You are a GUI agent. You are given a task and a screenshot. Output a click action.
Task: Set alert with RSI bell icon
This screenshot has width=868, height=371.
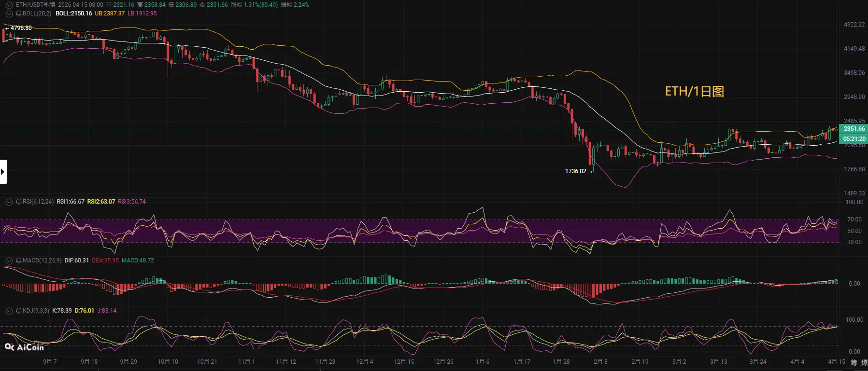tap(19, 202)
